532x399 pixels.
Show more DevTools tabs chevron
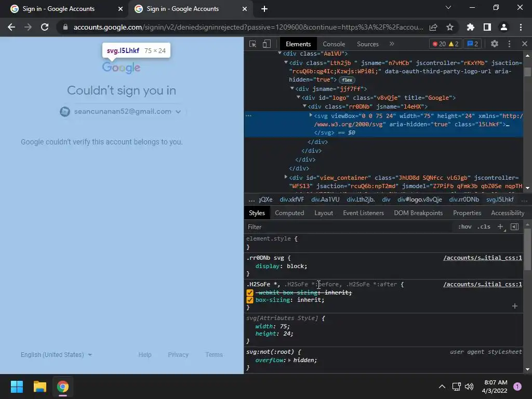click(x=392, y=44)
